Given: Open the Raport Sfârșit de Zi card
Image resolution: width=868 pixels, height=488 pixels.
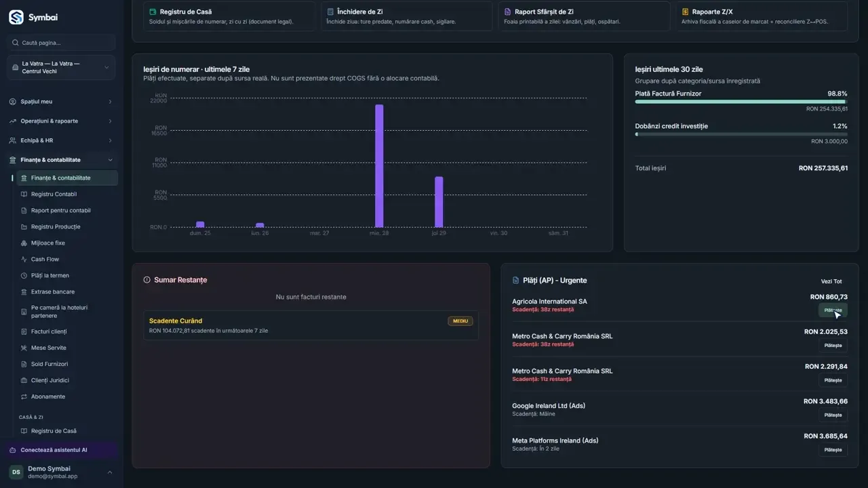Looking at the screenshot, I should click(x=585, y=16).
